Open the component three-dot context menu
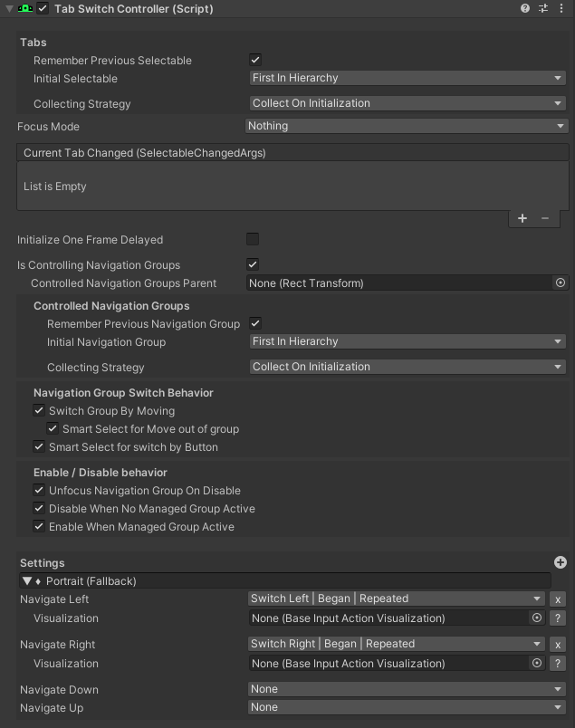 coord(561,8)
